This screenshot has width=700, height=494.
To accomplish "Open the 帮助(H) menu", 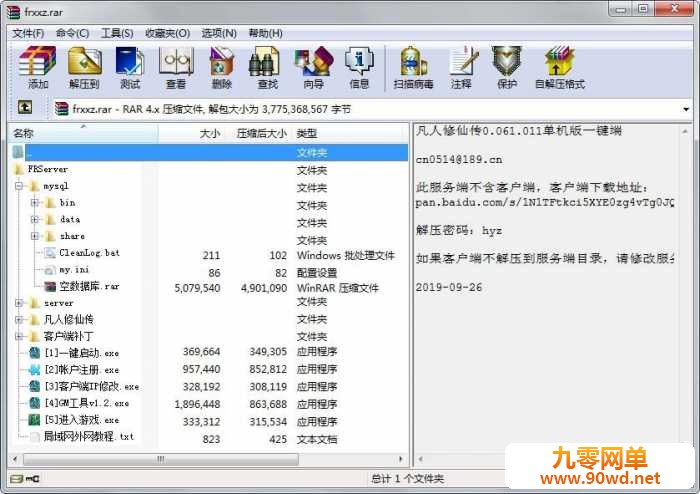I will coord(266,33).
